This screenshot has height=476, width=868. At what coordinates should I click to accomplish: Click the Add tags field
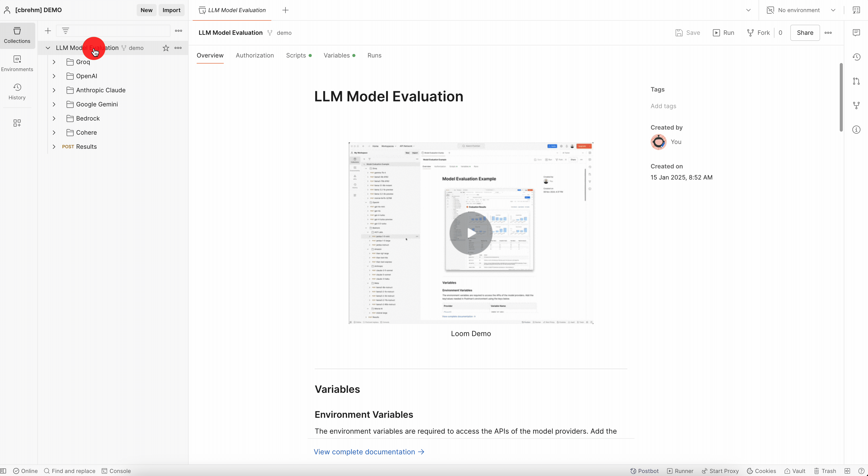(x=663, y=106)
